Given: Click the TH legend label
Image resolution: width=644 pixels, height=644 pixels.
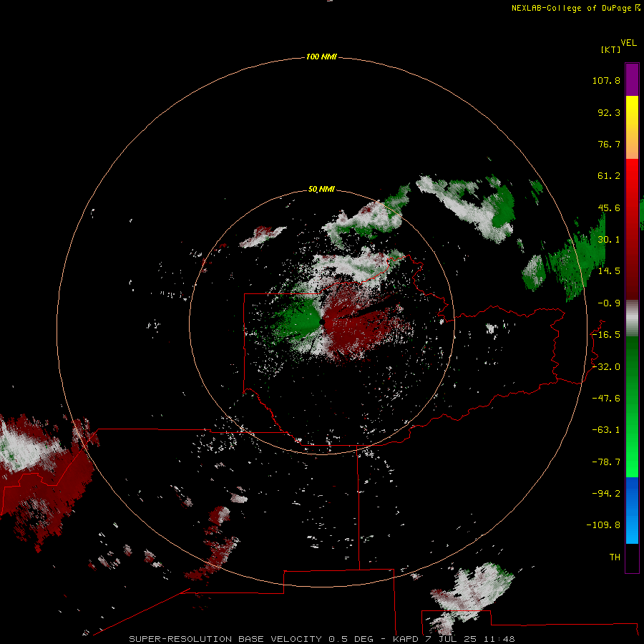Looking at the screenshot, I should coord(615,557).
